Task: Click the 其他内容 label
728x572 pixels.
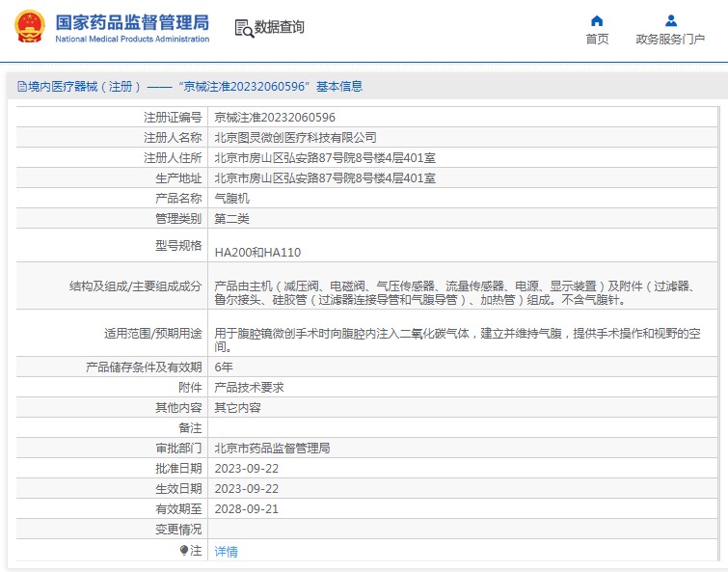Action: click(178, 408)
